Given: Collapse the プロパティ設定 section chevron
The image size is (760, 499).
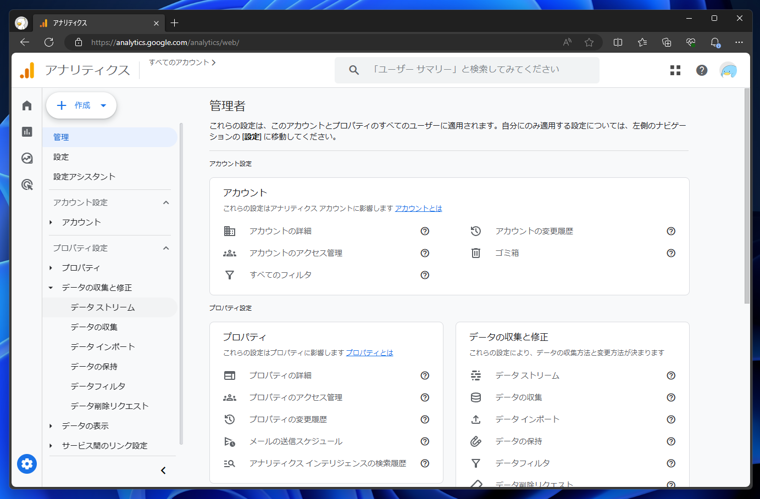Looking at the screenshot, I should click(166, 248).
